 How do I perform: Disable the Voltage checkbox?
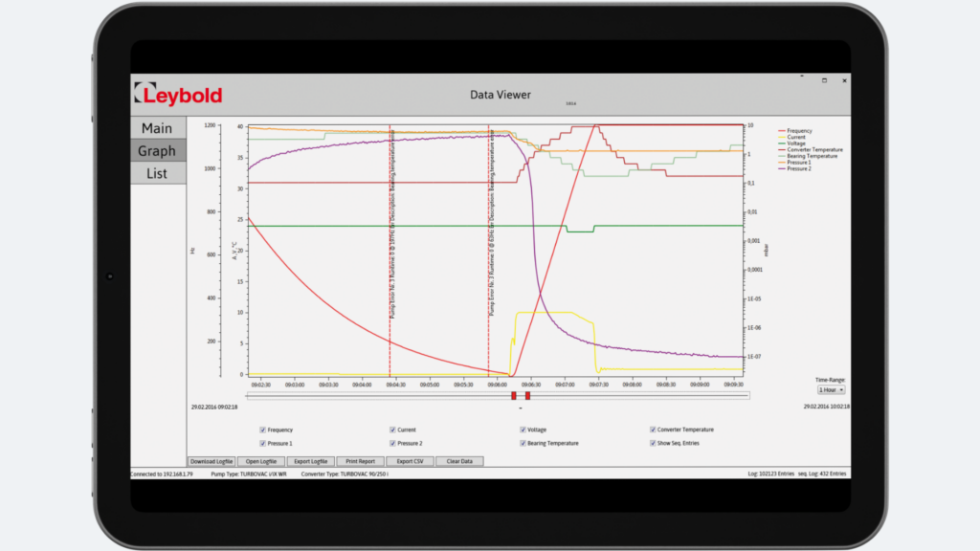[x=523, y=430]
